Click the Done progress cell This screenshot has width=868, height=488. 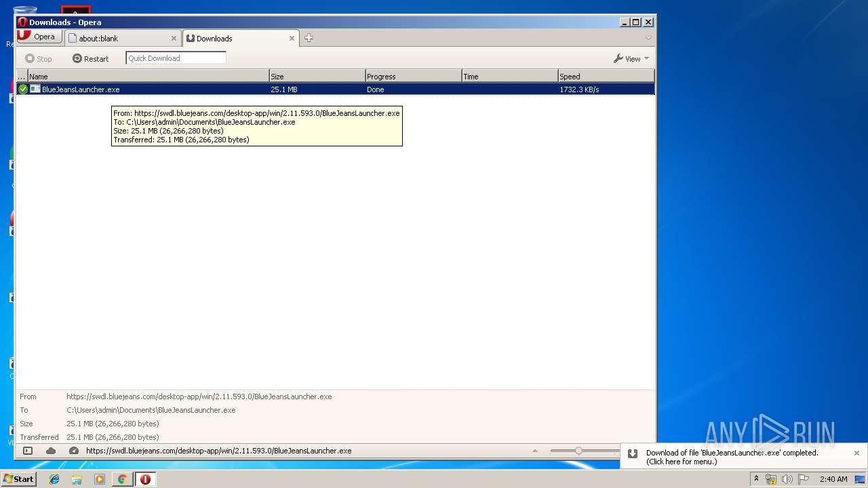(376, 89)
